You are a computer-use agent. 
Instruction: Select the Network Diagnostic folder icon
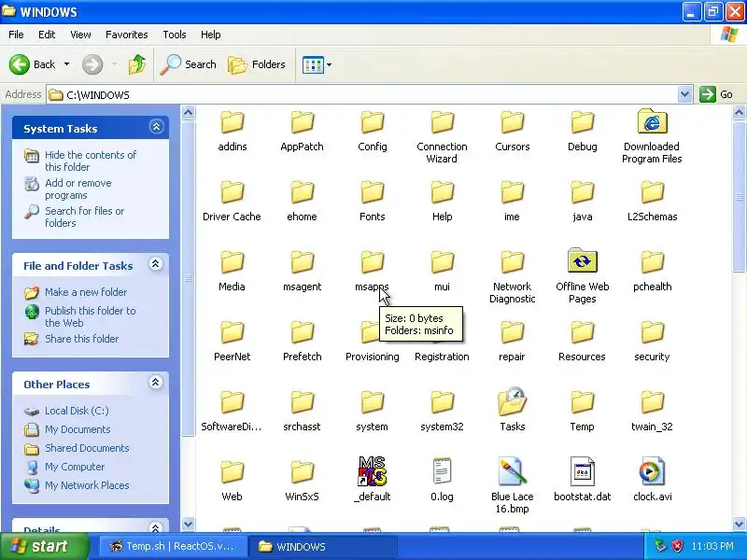(512, 262)
